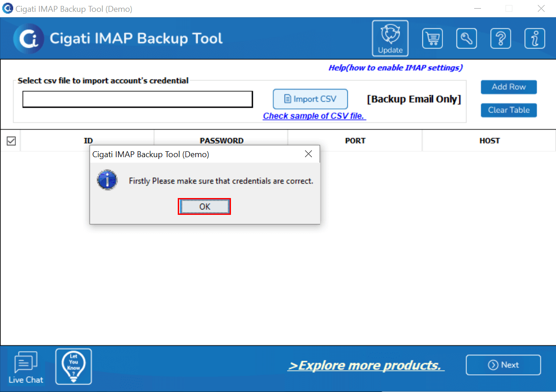The width and height of the screenshot is (556, 392).
Task: Open the question mark help icon
Action: pyautogui.click(x=501, y=39)
